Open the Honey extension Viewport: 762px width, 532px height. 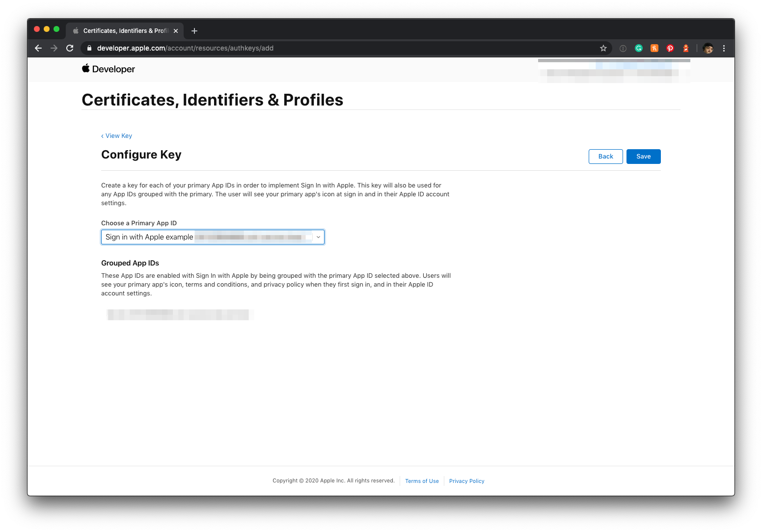click(x=654, y=48)
